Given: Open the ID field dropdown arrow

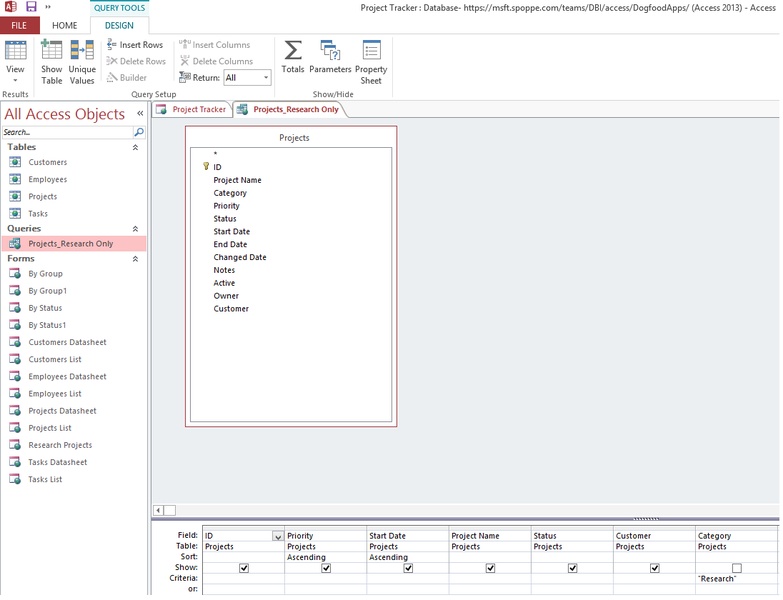Looking at the screenshot, I should (278, 537).
